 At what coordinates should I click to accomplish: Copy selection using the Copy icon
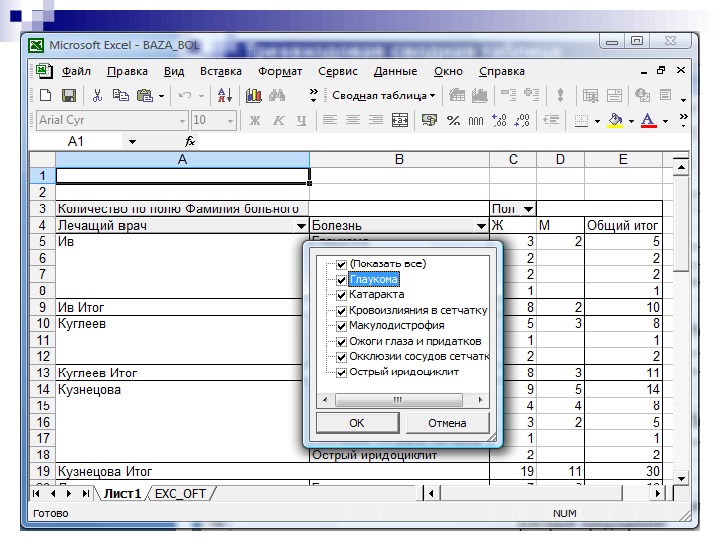[121, 96]
